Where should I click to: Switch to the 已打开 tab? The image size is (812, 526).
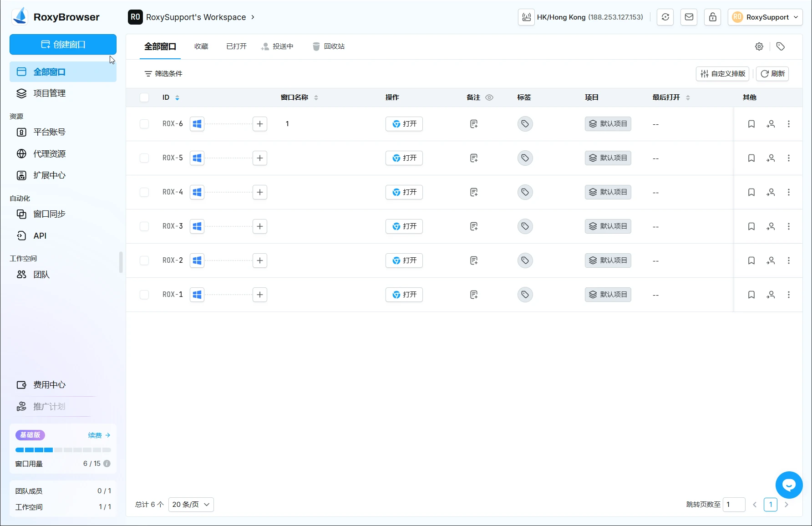[236, 46]
